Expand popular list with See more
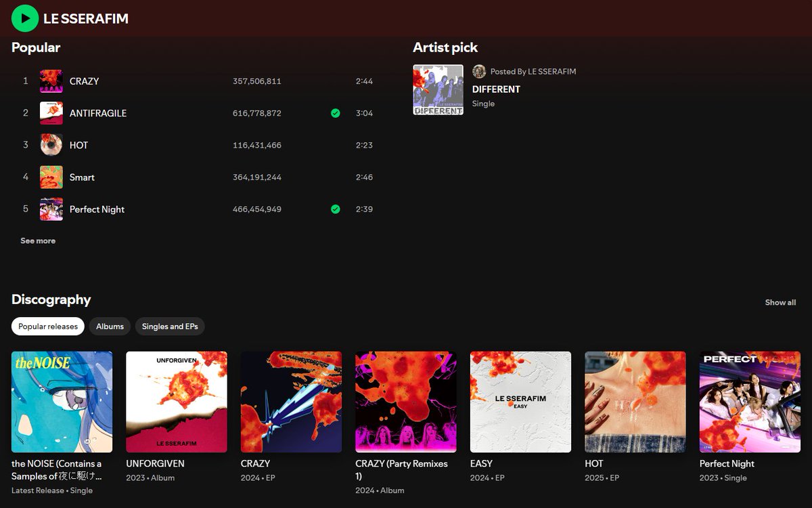812x508 pixels. click(38, 240)
